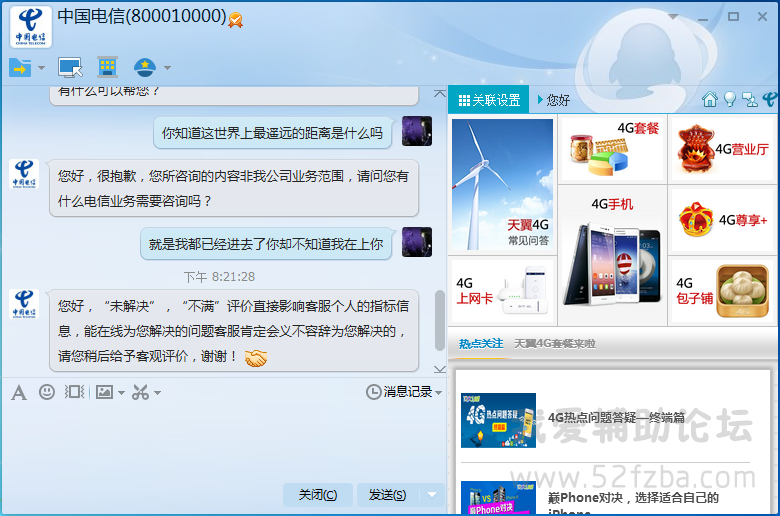Open the window menu triangle in title bar
This screenshot has height=516, width=780.
[673, 16]
